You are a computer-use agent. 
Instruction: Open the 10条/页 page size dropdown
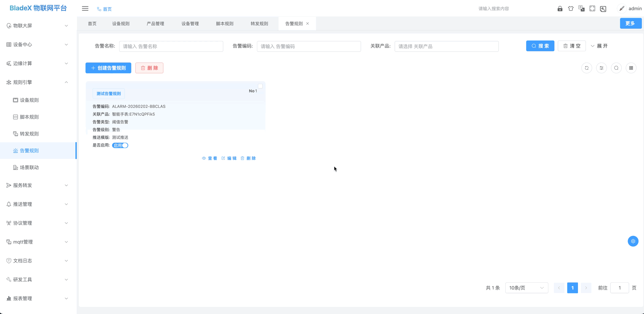point(526,288)
